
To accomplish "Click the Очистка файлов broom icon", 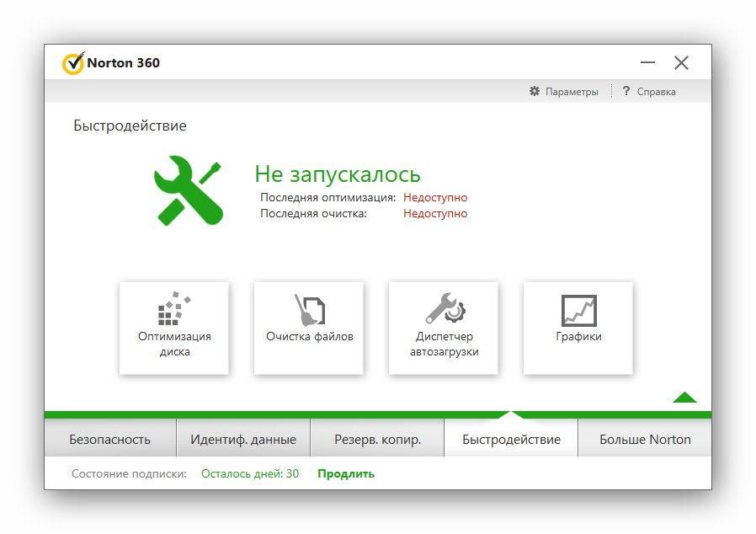I will [x=310, y=310].
